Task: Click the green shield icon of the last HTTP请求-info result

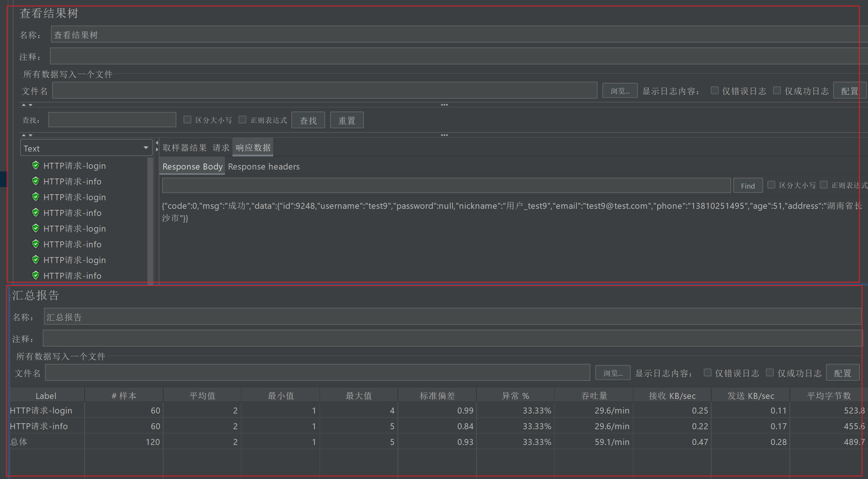Action: (36, 275)
